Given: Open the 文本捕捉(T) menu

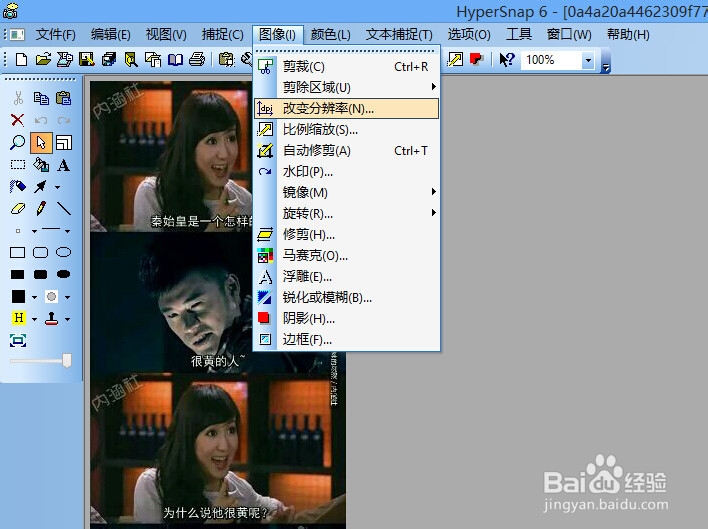Looking at the screenshot, I should pyautogui.click(x=399, y=34).
